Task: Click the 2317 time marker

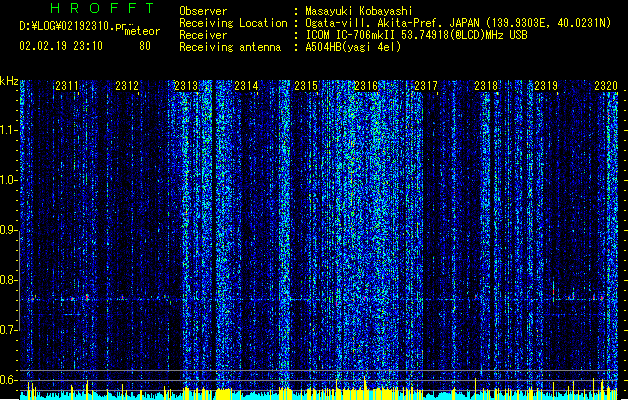Action: [426, 86]
